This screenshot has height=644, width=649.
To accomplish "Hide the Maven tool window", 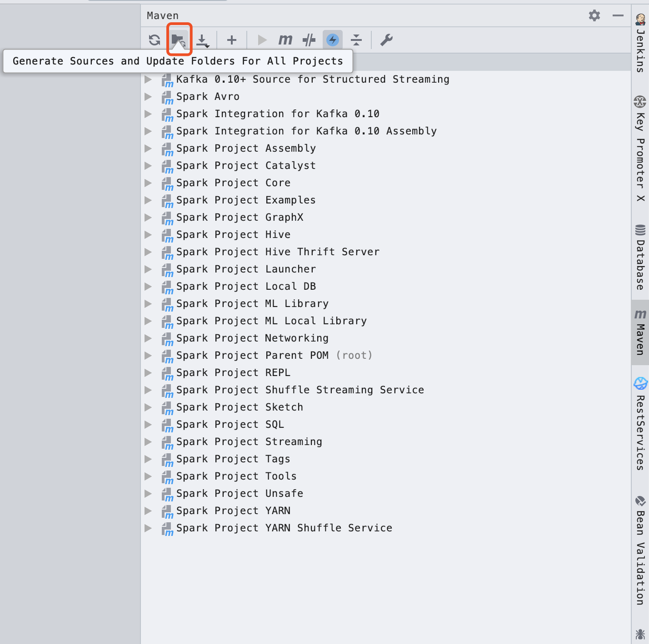I will [618, 15].
